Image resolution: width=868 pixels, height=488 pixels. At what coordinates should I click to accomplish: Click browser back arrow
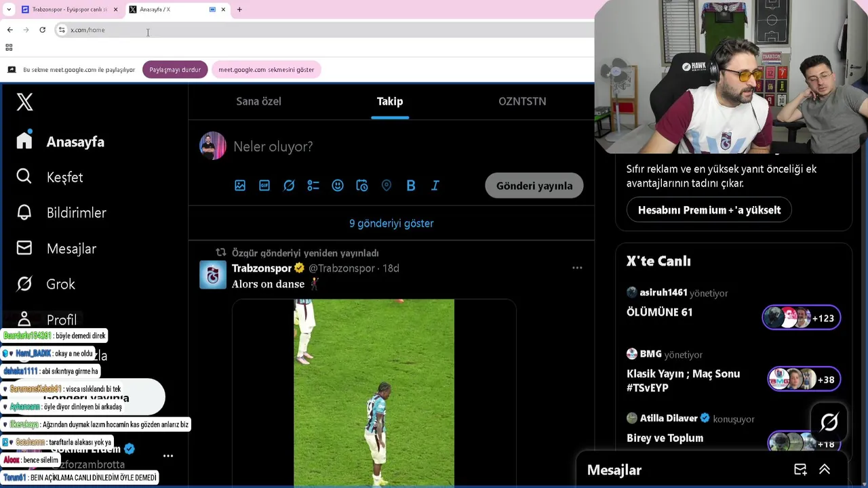coord(9,30)
